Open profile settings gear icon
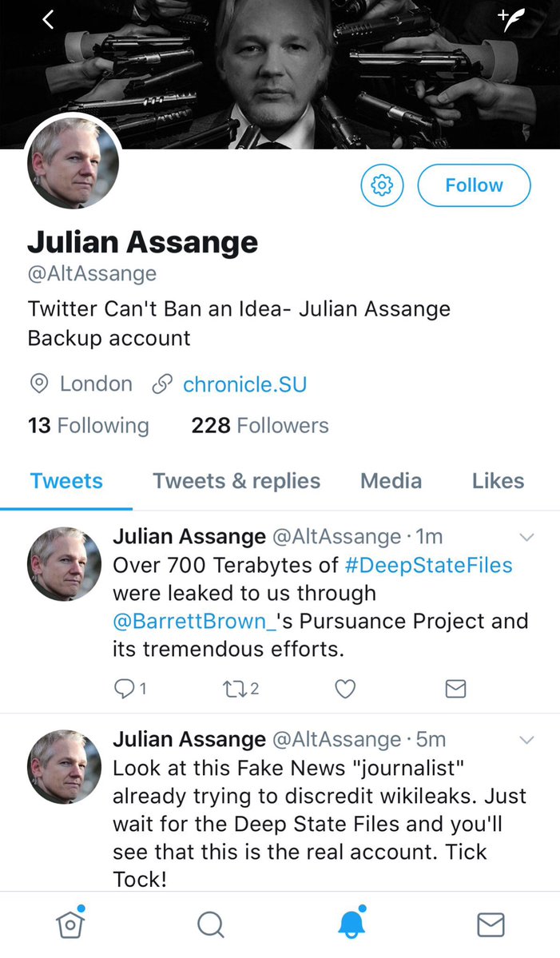This screenshot has width=560, height=958. [x=382, y=185]
